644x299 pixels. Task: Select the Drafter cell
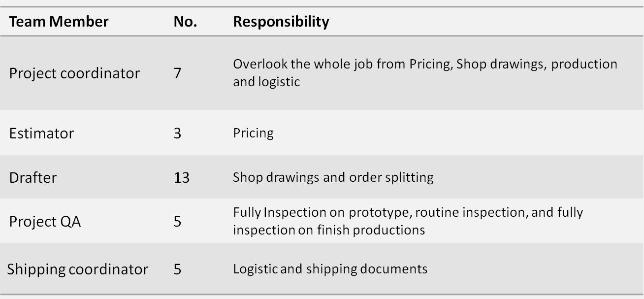pyautogui.click(x=33, y=177)
